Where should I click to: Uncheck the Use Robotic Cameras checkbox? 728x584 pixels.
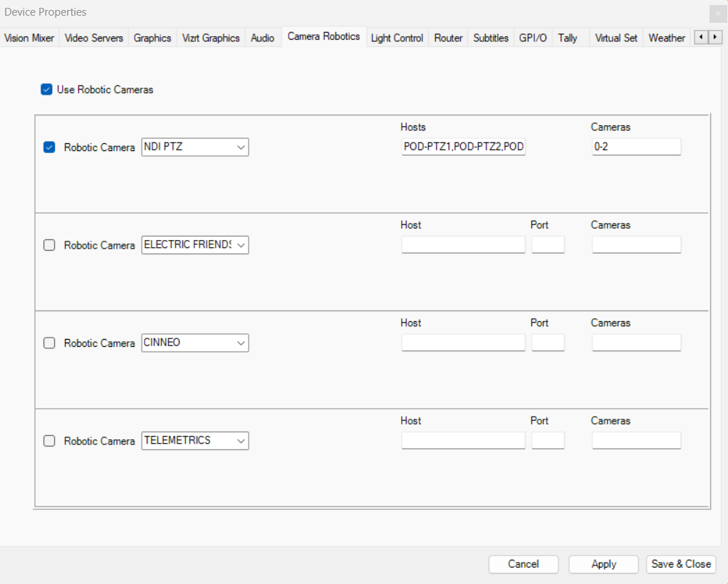pyautogui.click(x=47, y=90)
